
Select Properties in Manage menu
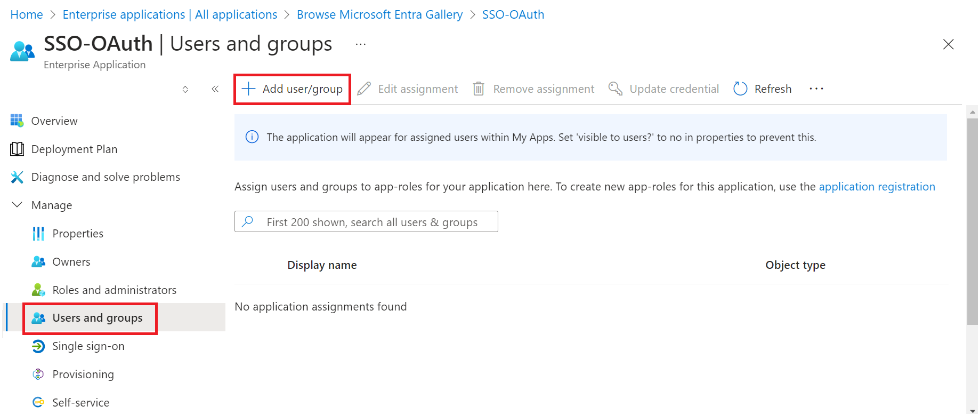coord(77,234)
